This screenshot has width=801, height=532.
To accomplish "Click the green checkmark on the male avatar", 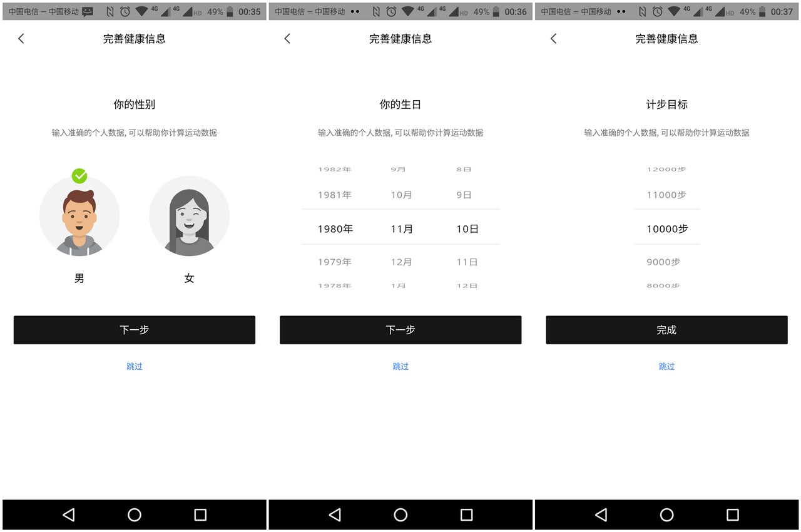I will (79, 176).
